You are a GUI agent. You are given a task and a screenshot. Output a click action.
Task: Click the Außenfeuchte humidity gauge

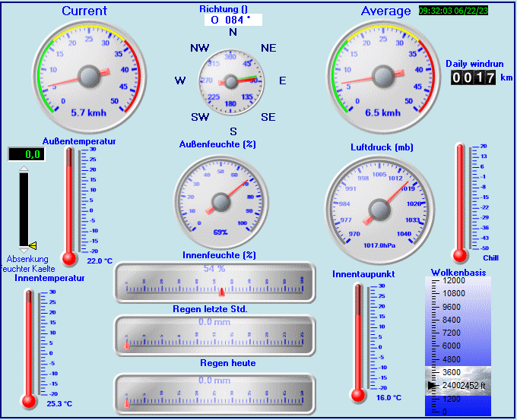(x=221, y=202)
